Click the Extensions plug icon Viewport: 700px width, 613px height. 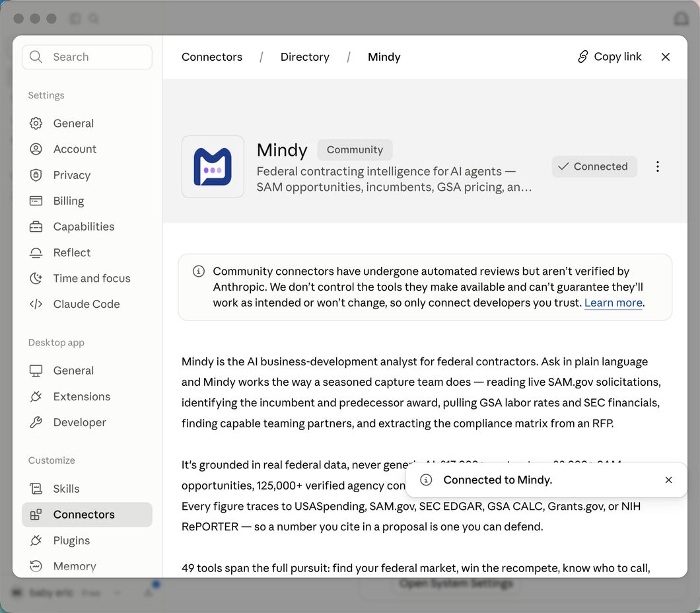click(x=36, y=396)
